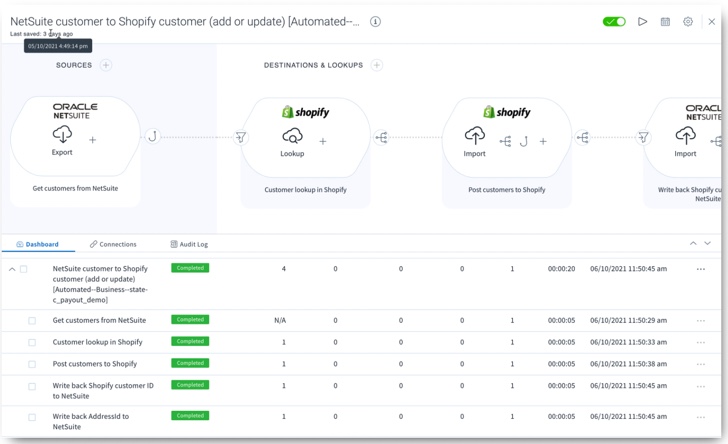The image size is (728, 444).
Task: Open the NetSuite Export cloud icon
Action: pos(62,135)
